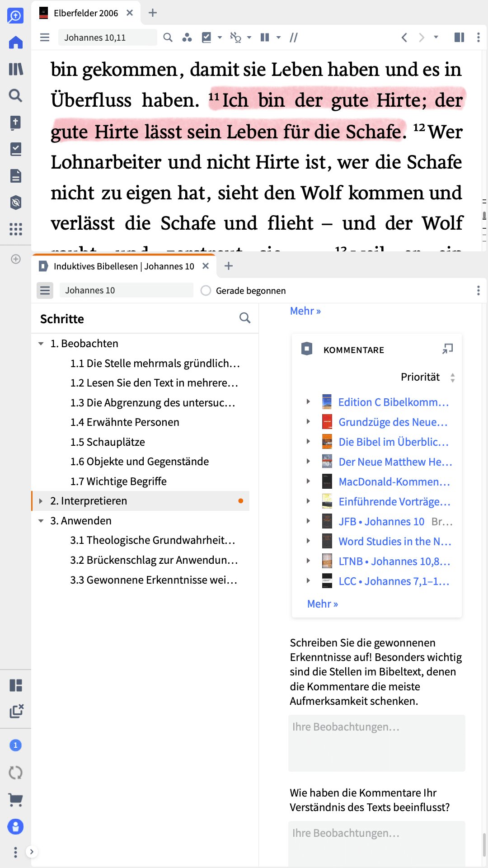Viewport: 488px width, 868px height.
Task: Click the parallel resources double-slash icon
Action: [294, 38]
